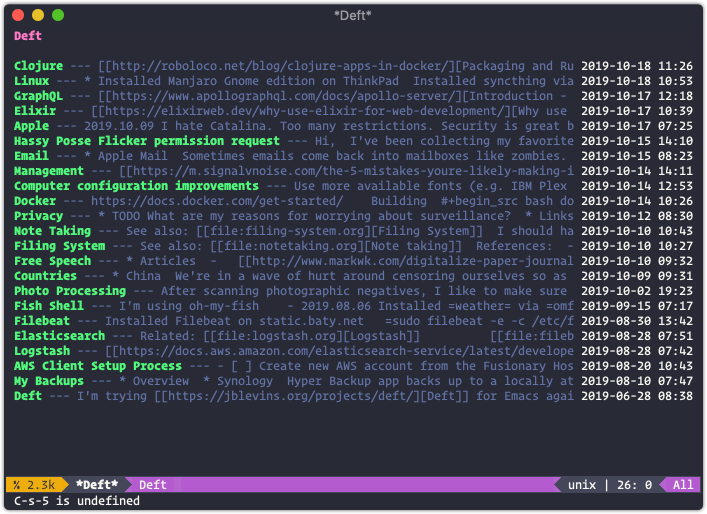
Task: Click the *Deft* buffer name in modeline
Action: click(97, 485)
